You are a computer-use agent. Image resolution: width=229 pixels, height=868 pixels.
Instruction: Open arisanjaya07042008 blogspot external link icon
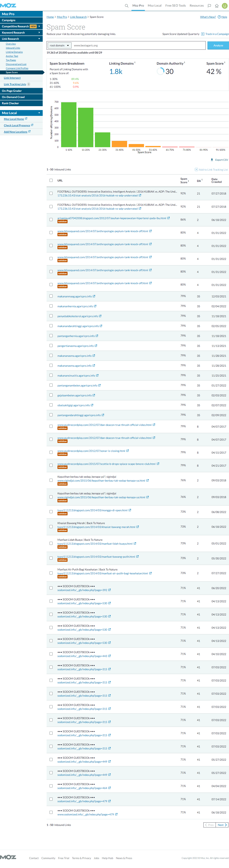pos(168,218)
